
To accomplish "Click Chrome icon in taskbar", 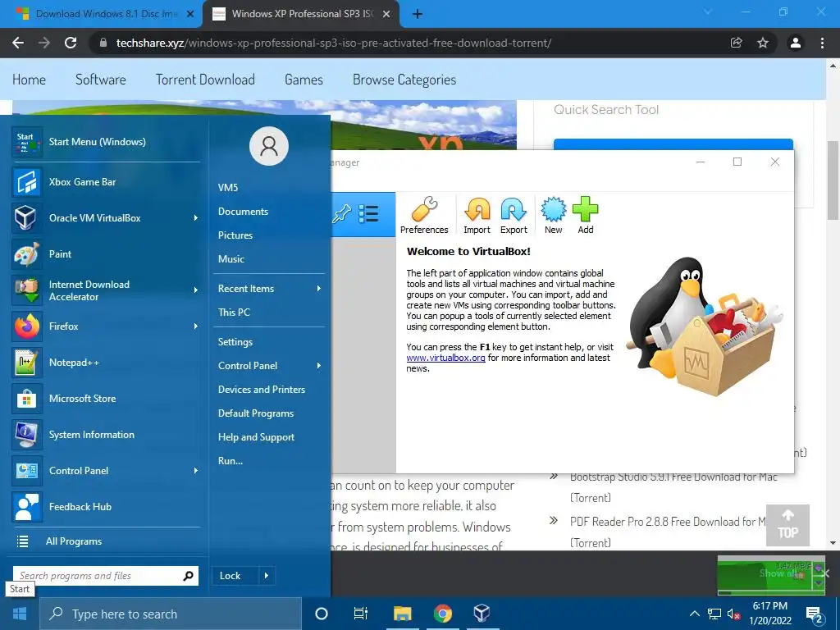I will pos(442,614).
